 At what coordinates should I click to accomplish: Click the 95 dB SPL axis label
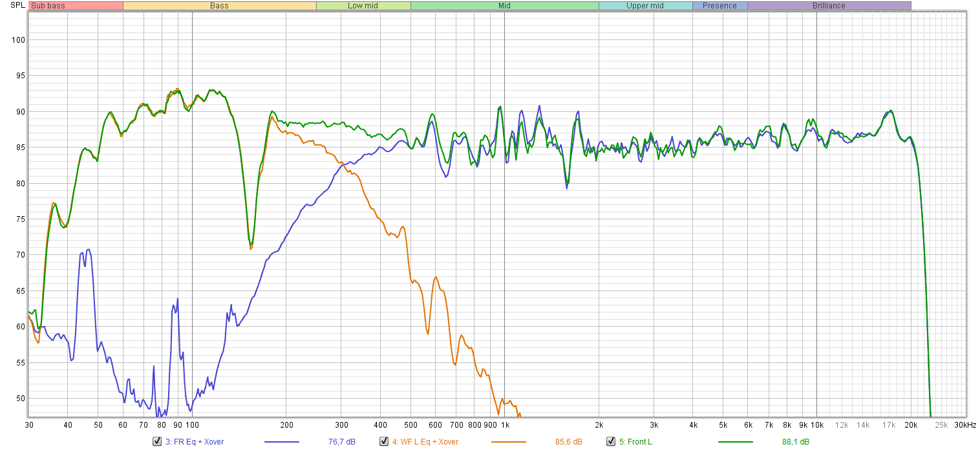pos(19,76)
